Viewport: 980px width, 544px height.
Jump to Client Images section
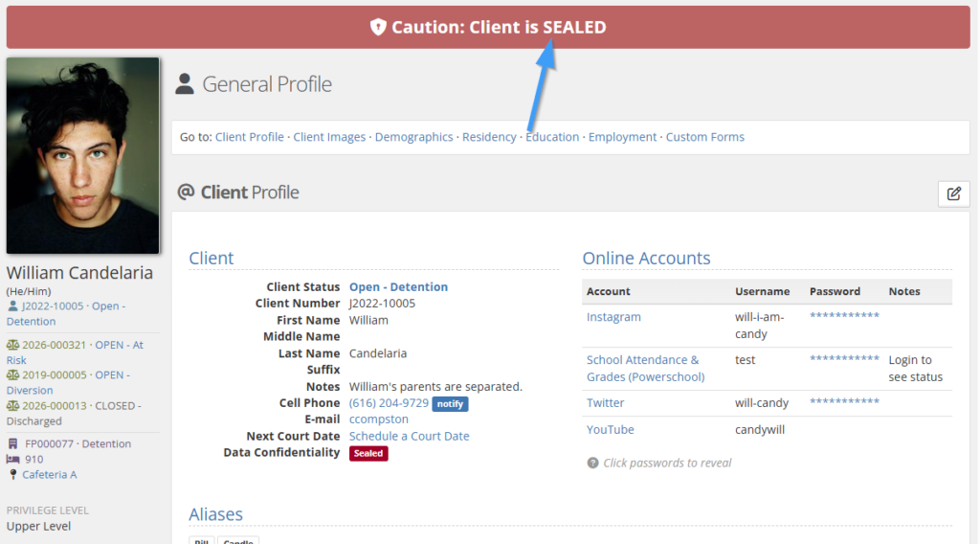pyautogui.click(x=329, y=137)
